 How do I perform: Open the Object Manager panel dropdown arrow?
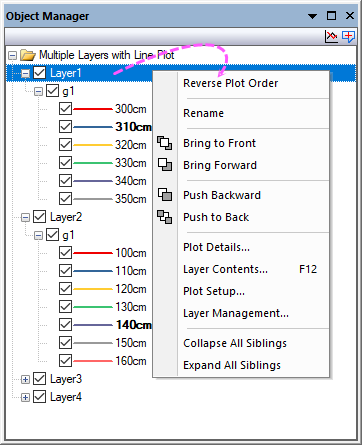click(312, 16)
